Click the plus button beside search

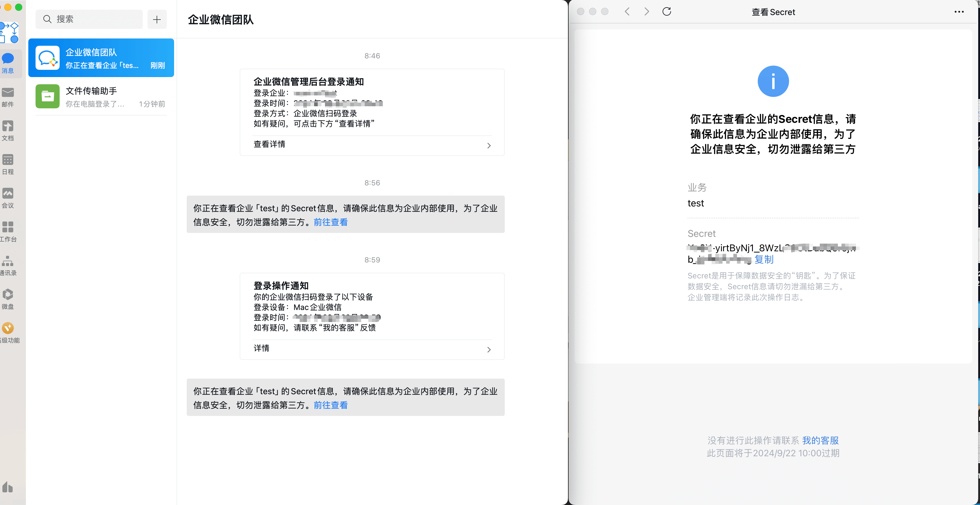[157, 19]
